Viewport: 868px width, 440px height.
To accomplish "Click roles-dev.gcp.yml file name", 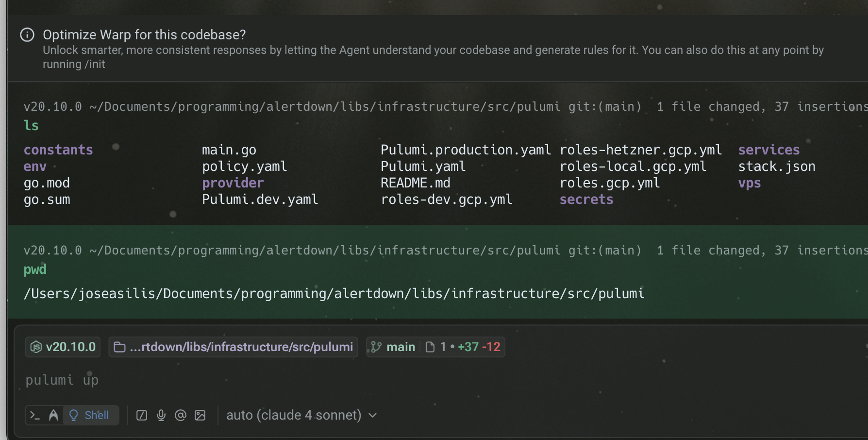I will tap(447, 200).
